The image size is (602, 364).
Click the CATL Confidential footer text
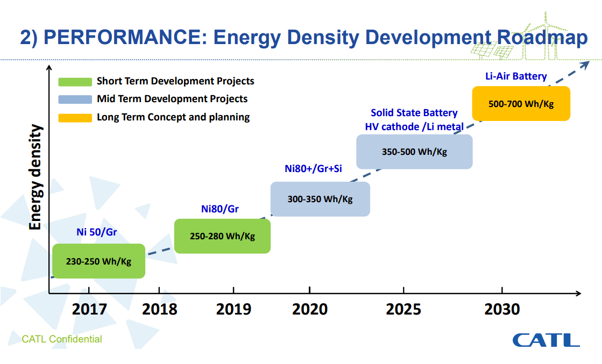click(x=61, y=339)
